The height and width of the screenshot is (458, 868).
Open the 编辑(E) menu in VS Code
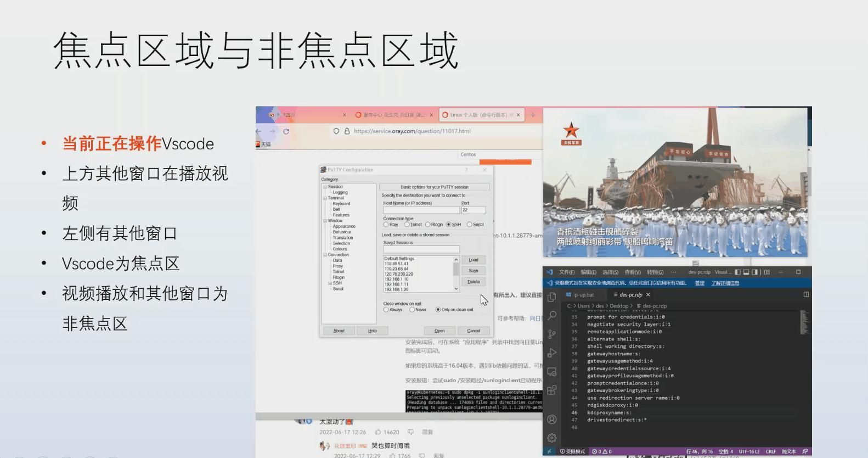click(588, 272)
